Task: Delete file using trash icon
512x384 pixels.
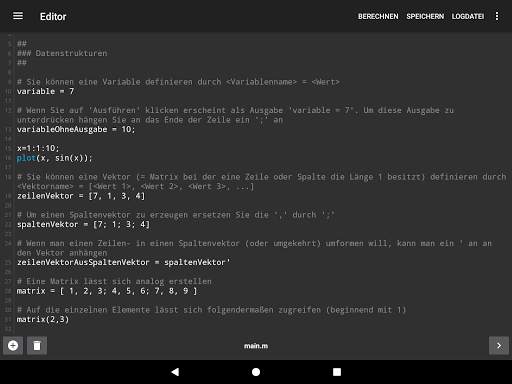Action: [x=37, y=345]
